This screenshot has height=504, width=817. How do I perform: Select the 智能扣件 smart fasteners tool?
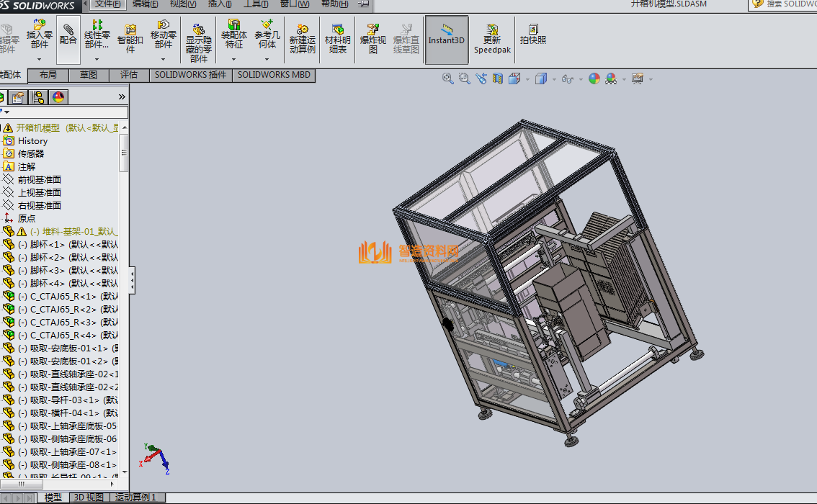point(130,38)
